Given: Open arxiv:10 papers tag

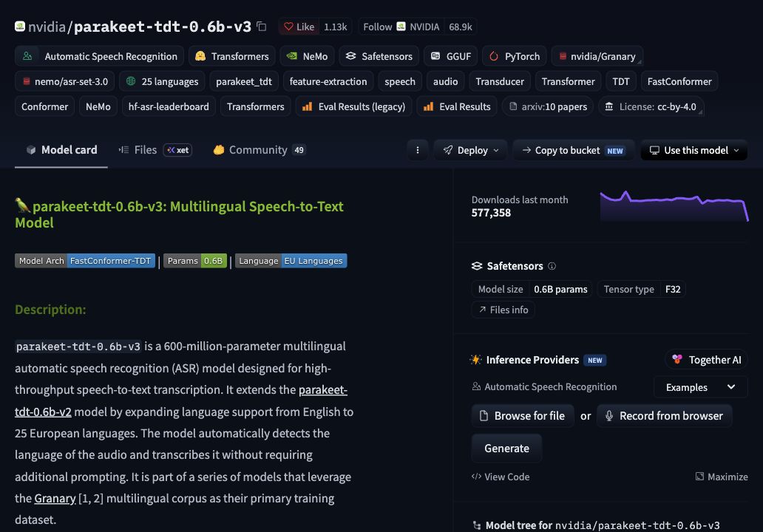Looking at the screenshot, I should (547, 107).
